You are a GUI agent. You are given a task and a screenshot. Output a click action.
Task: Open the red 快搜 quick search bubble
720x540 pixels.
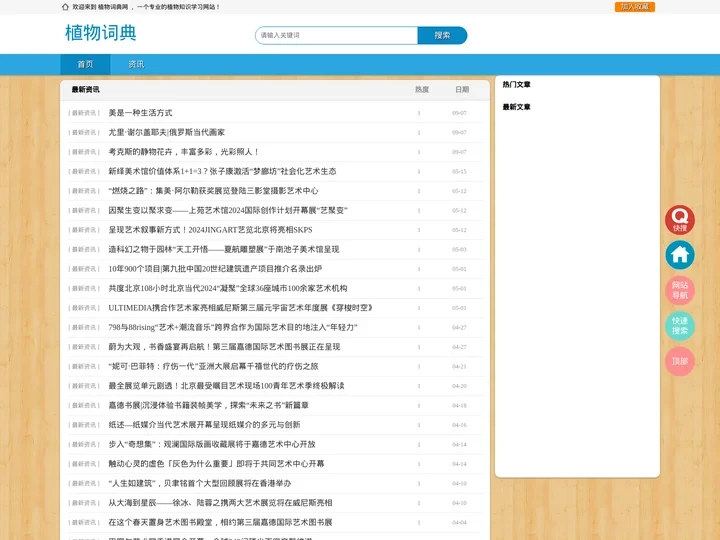(x=680, y=219)
